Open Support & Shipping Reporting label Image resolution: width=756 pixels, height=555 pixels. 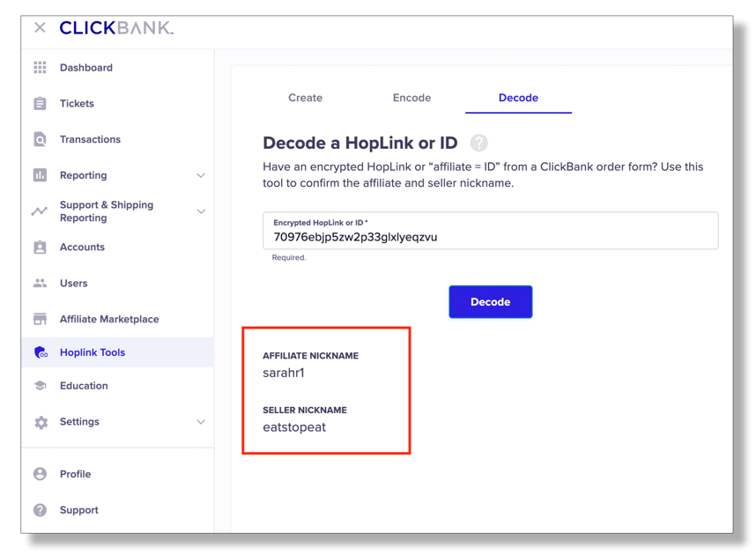[x=107, y=211]
